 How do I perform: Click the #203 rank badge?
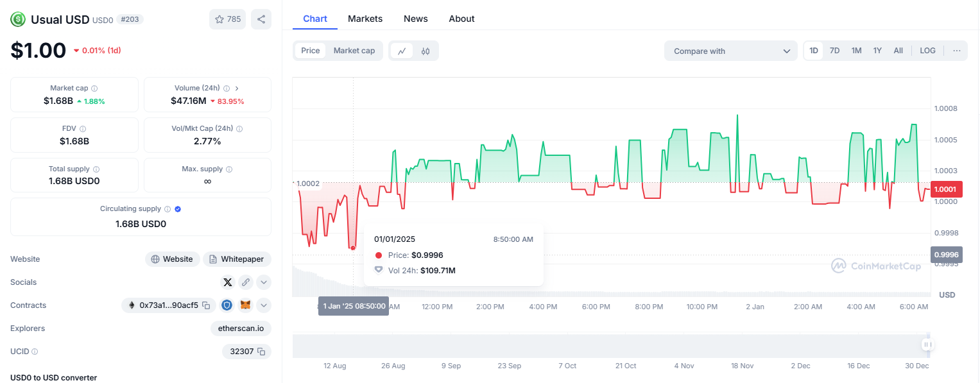click(130, 19)
